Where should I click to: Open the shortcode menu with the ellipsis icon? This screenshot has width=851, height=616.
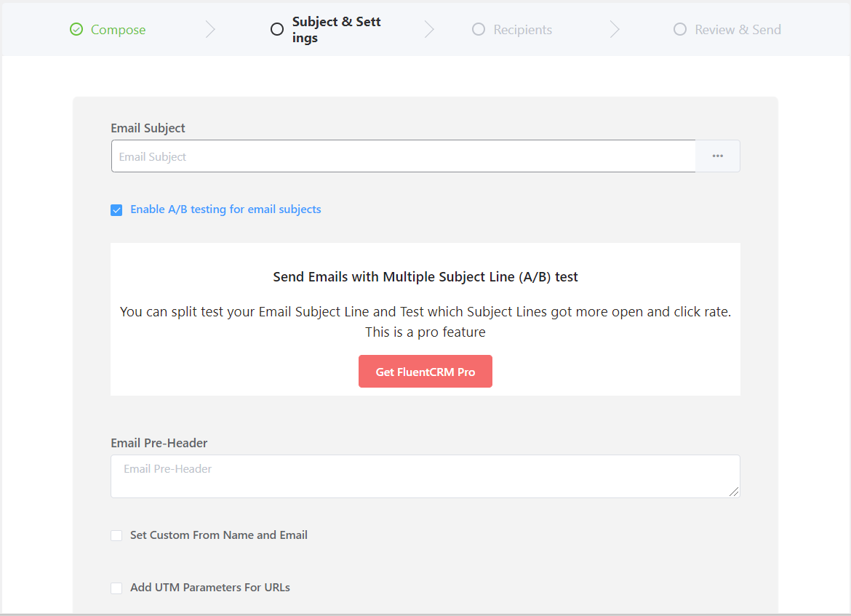click(718, 156)
